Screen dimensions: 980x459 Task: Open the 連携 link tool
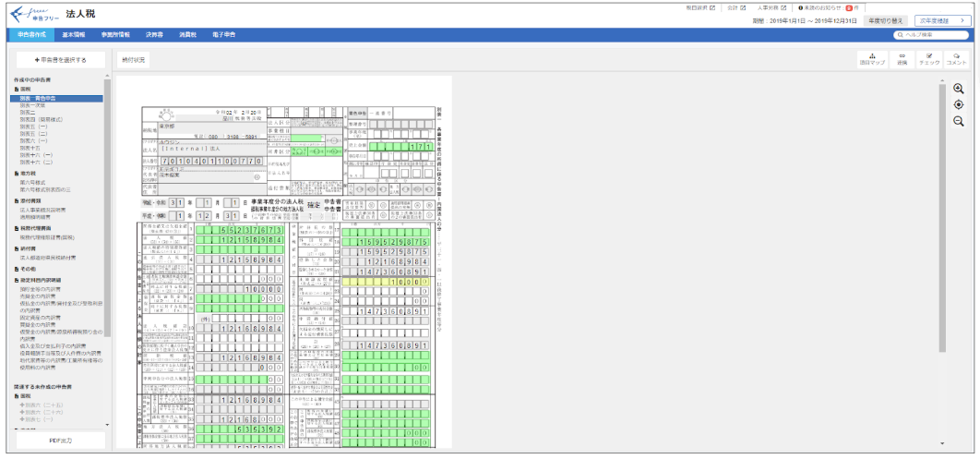click(x=902, y=59)
